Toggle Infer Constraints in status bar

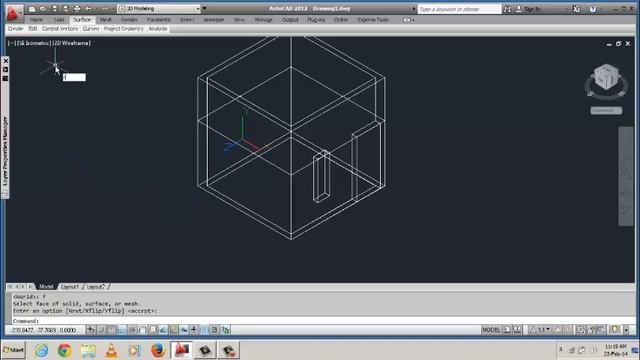[x=91, y=330]
